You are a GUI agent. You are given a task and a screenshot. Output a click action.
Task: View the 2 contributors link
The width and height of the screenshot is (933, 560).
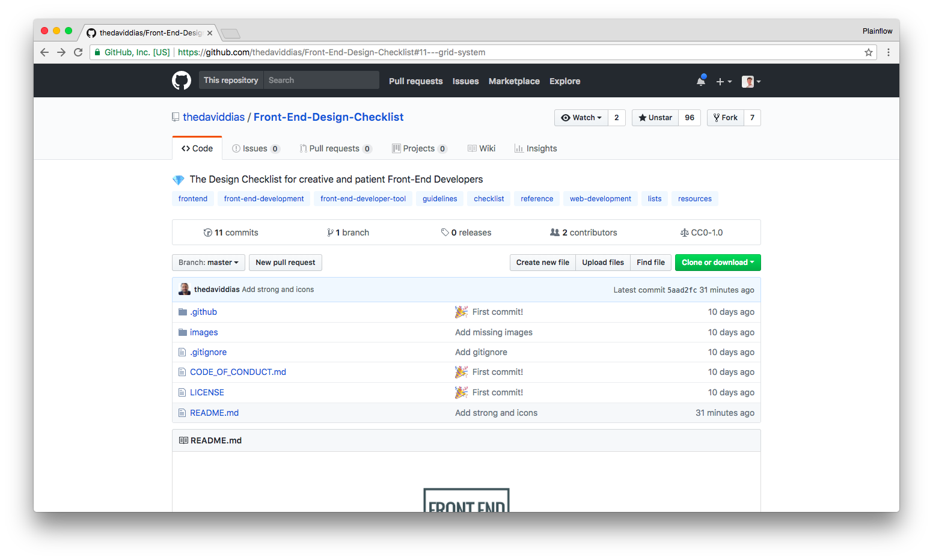[584, 233]
